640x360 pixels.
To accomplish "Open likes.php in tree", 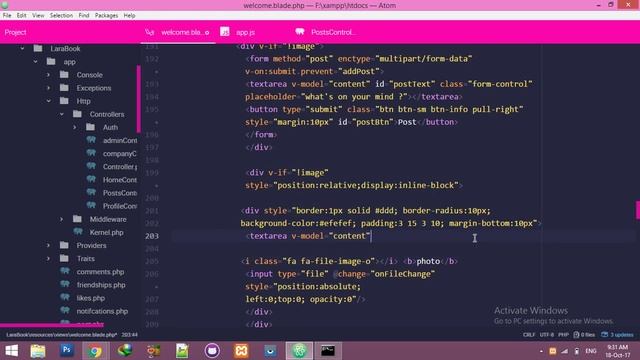I will point(91,298).
